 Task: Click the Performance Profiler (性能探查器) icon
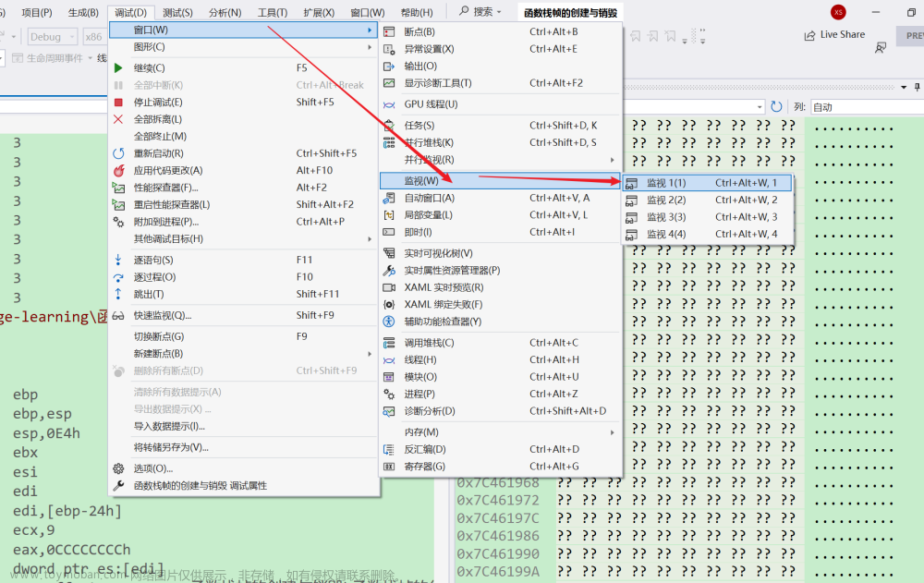pyautogui.click(x=118, y=188)
